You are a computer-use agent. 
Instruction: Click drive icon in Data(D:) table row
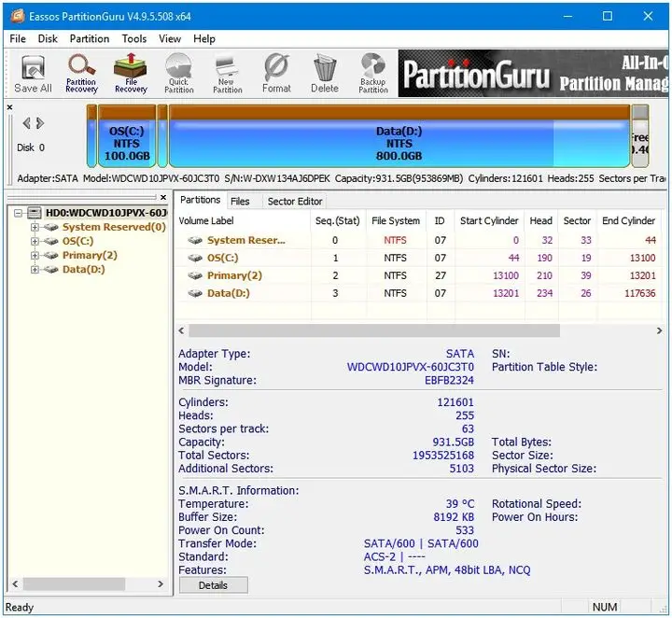(x=195, y=293)
